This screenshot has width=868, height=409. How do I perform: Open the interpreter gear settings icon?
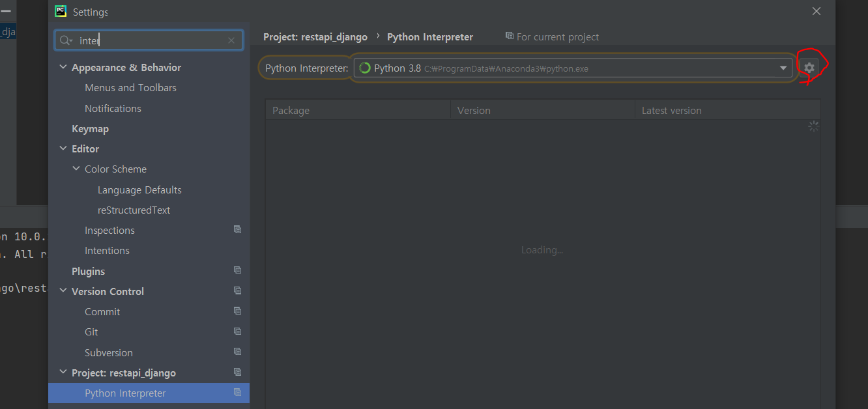[809, 68]
